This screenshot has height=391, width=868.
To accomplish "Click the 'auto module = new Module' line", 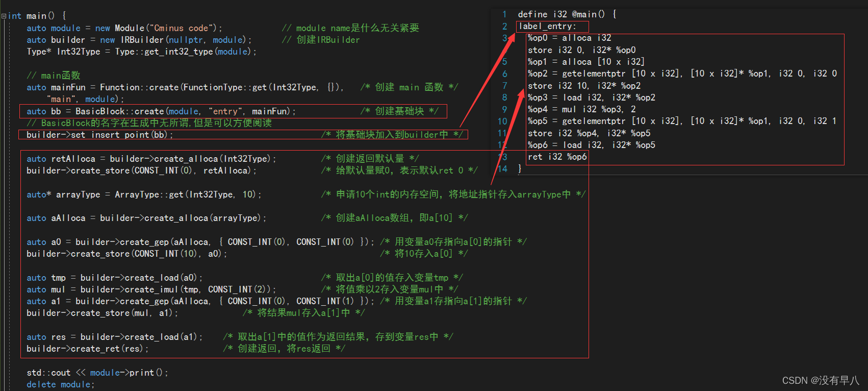I will pos(124,28).
